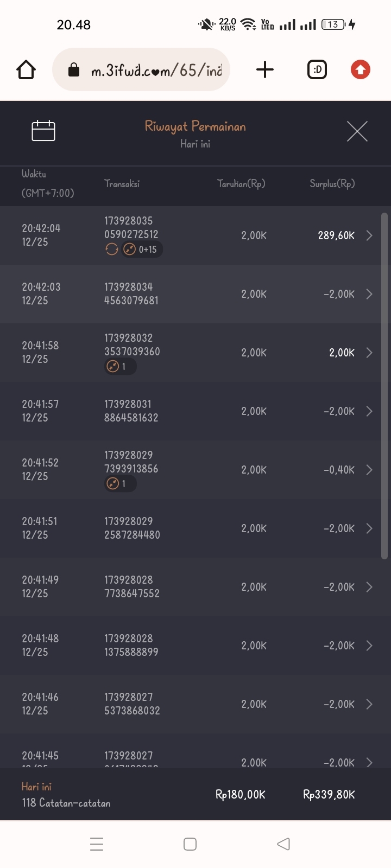Tap the free spin 0+15 badge
This screenshot has width=391, height=868.
coord(142,250)
